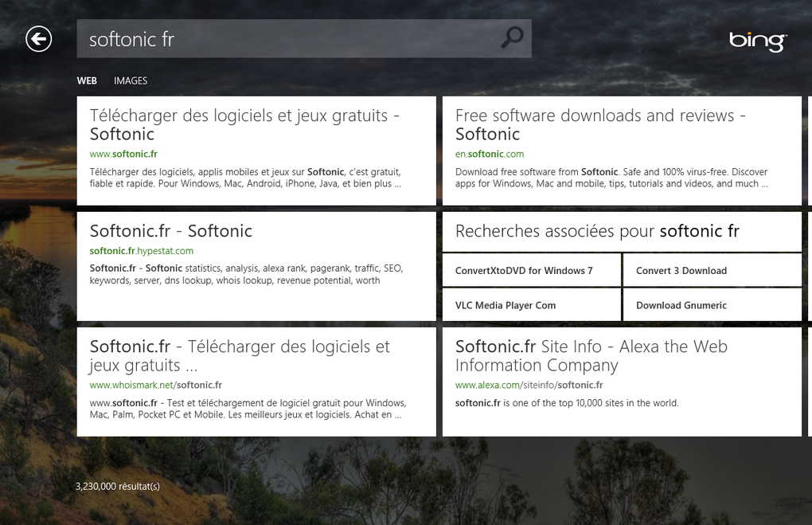Open the www.softonic.fr URL
Screen dimensions: 812x525
[x=123, y=154]
